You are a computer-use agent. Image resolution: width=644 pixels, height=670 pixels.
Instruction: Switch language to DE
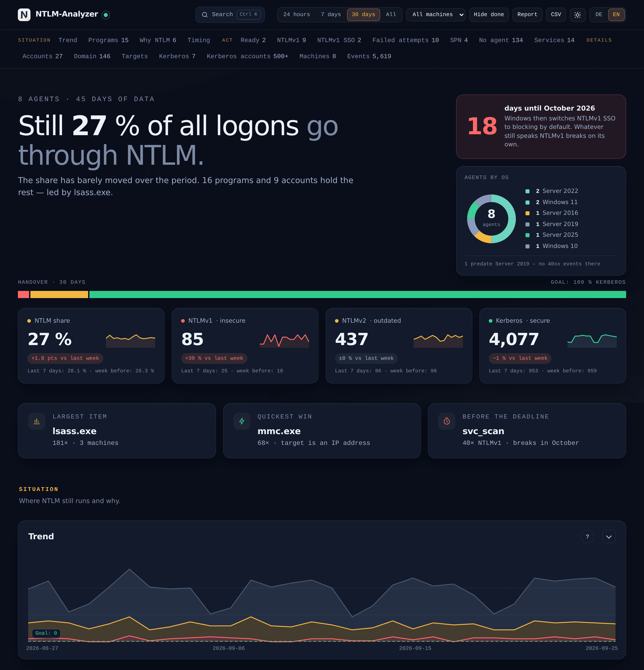point(599,15)
